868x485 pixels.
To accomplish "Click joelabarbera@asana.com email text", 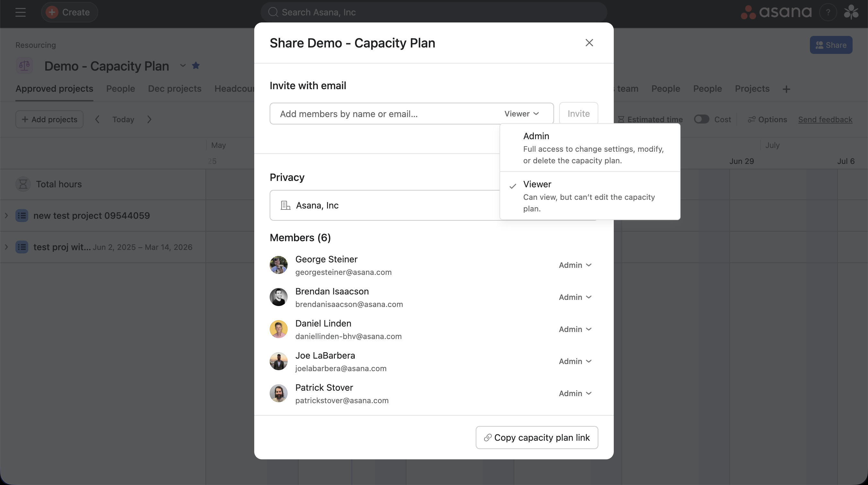I will pyautogui.click(x=341, y=369).
